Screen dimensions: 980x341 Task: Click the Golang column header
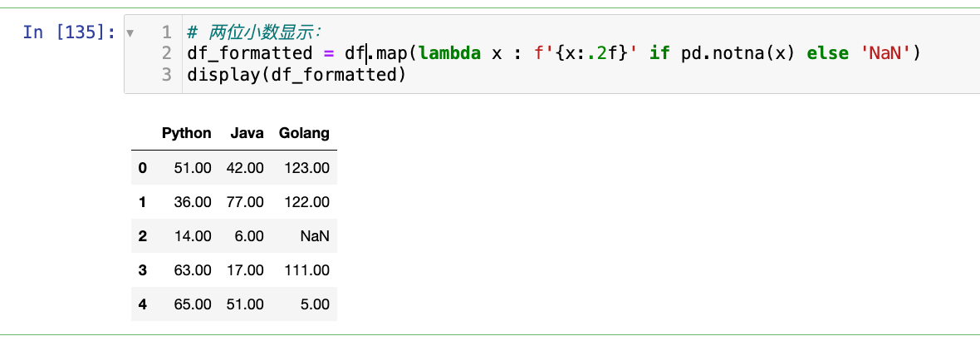click(x=304, y=133)
